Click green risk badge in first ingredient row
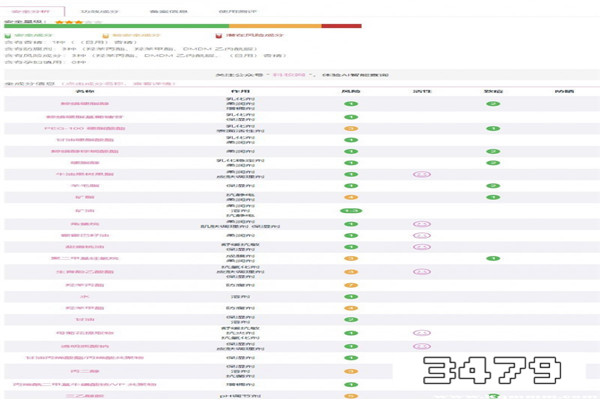Viewport: 600px width, 400px height. (351, 103)
